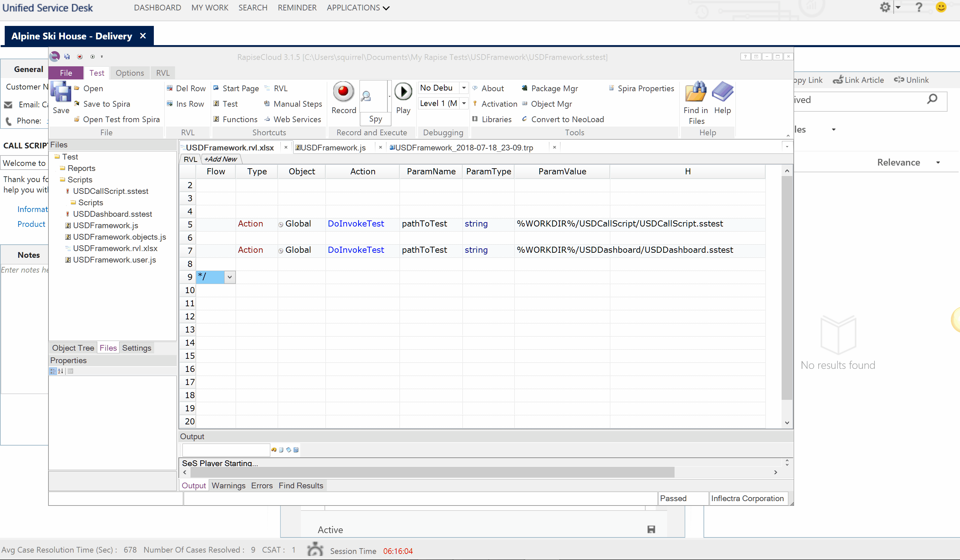Select USDDashboard.sstest in file tree
The width and height of the screenshot is (960, 560).
click(112, 214)
